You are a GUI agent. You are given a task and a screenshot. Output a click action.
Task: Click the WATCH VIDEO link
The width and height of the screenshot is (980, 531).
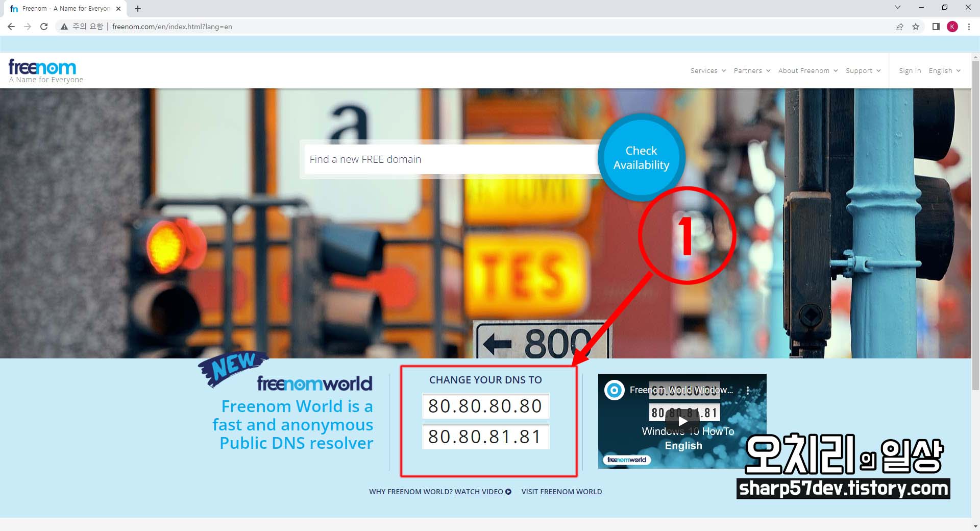483,492
